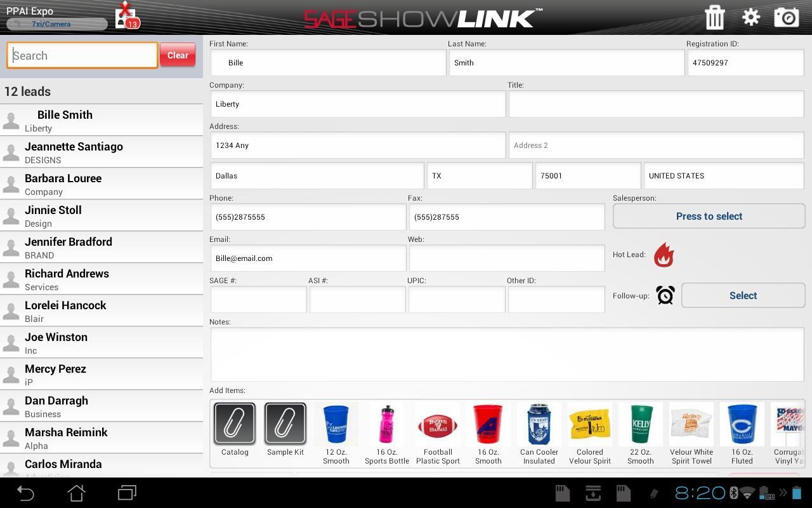Image resolution: width=812 pixels, height=508 pixels.
Task: Select lead Carlos Miranda
Action: click(x=101, y=465)
